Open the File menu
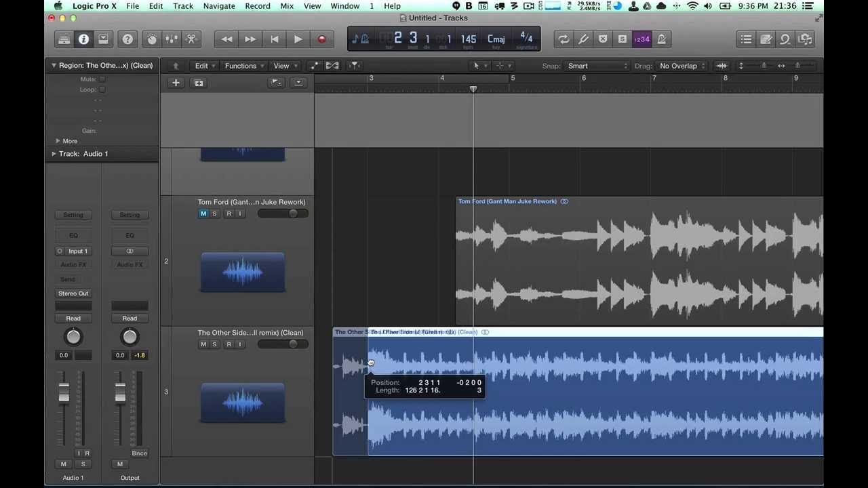This screenshot has height=488, width=868. coord(132,6)
